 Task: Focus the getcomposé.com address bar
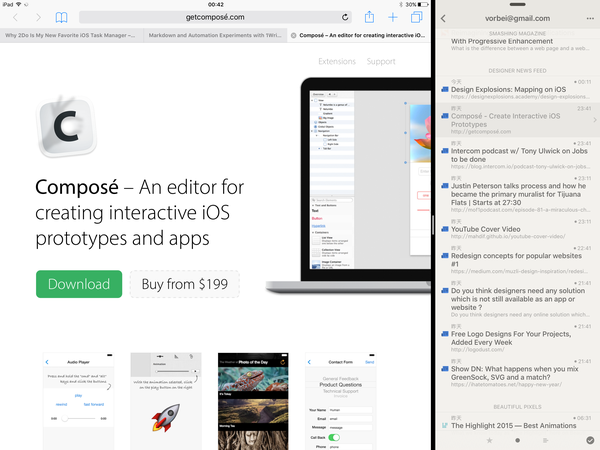point(215,17)
